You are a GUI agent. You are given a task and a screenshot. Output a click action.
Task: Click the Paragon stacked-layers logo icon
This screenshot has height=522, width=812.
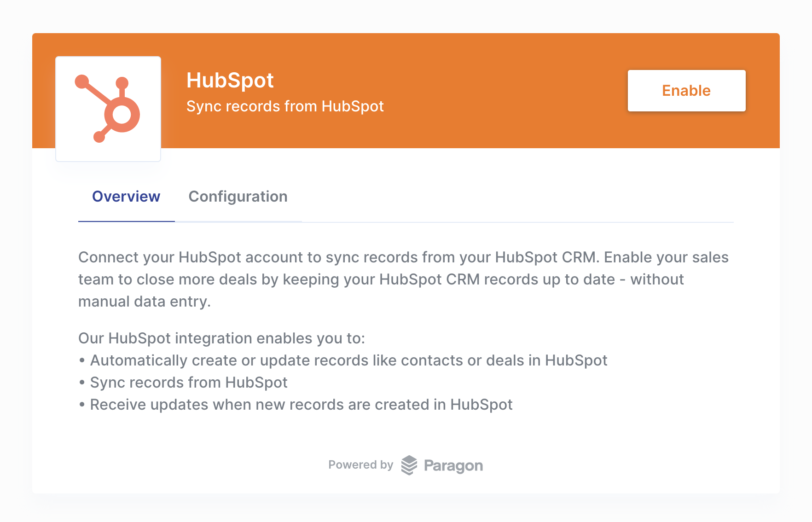click(x=409, y=465)
